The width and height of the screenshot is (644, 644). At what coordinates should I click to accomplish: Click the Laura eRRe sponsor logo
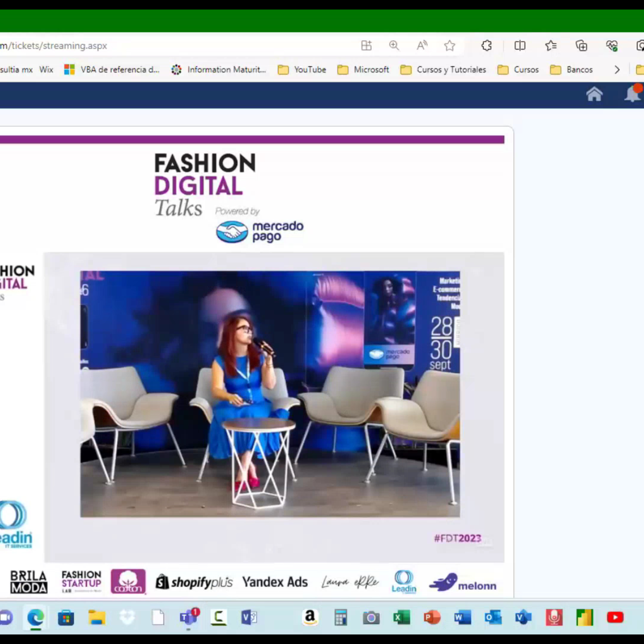pyautogui.click(x=350, y=582)
